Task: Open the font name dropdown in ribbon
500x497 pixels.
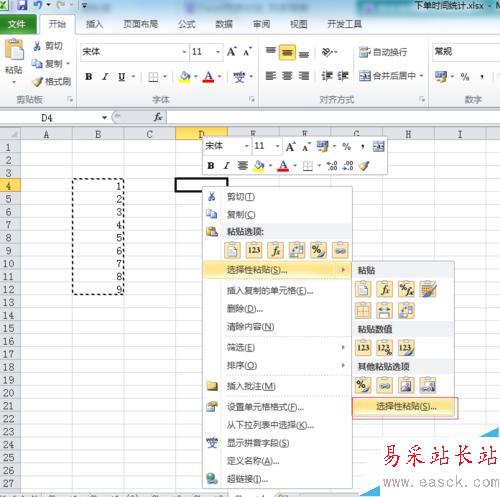Action: (x=184, y=52)
